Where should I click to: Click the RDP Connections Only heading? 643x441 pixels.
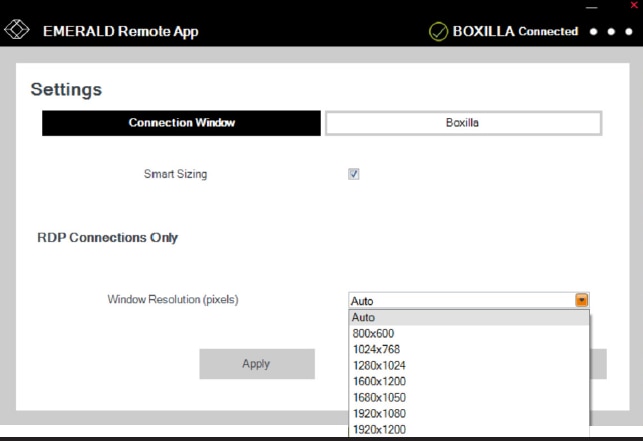107,238
